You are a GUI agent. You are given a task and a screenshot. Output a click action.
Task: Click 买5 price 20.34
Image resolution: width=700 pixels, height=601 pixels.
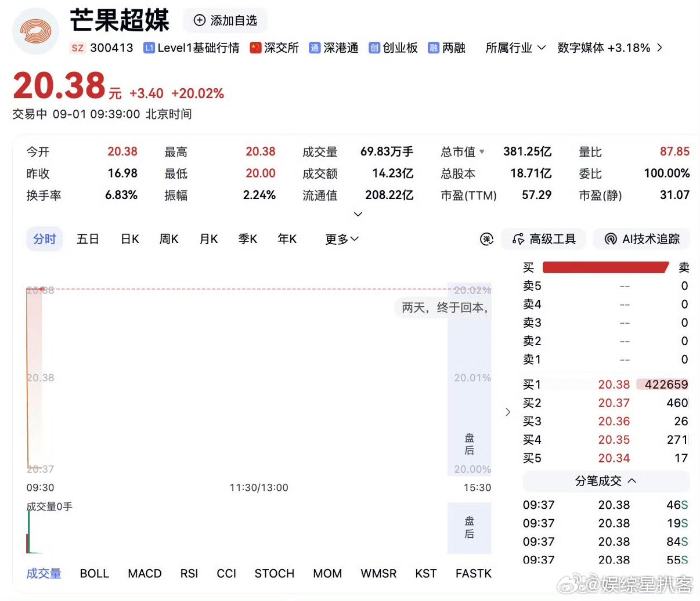click(614, 458)
